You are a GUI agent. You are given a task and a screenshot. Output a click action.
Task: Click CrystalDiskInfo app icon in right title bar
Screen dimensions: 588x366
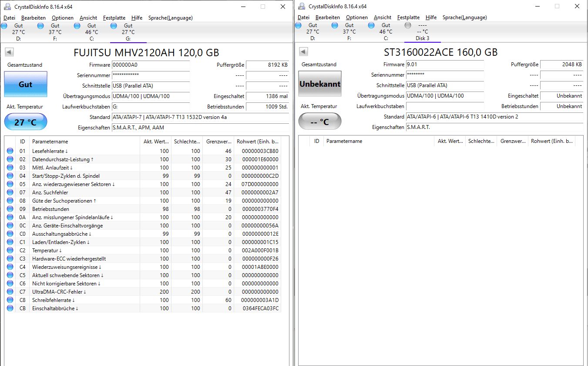coord(302,6)
